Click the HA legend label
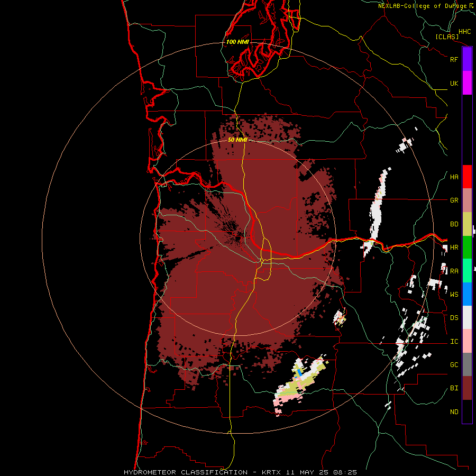Screen dimensions: 476x476 click(x=454, y=177)
